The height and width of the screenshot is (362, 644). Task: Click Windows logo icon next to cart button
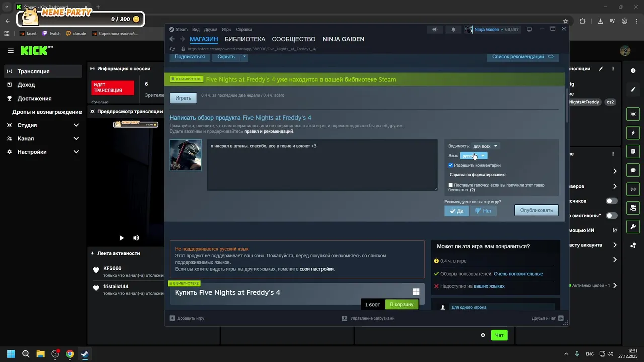416,292
